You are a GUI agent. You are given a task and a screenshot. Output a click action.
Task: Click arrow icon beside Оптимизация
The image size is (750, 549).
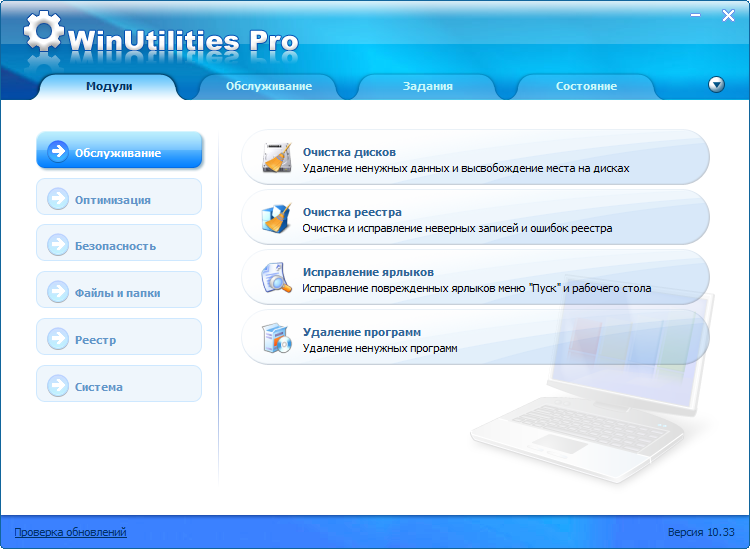pos(58,199)
